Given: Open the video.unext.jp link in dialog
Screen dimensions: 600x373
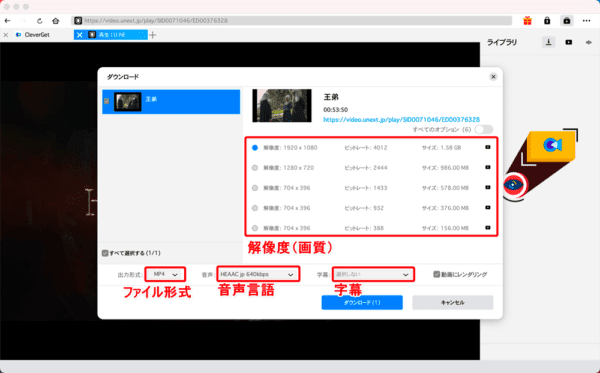Looking at the screenshot, I should [x=401, y=119].
